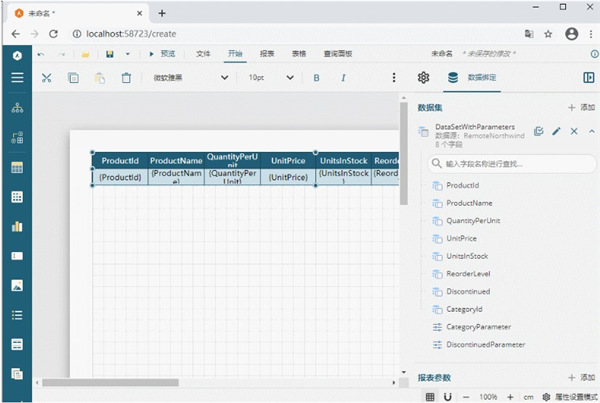Switch to the 报表 tab
The width and height of the screenshot is (600, 403).
pos(267,53)
